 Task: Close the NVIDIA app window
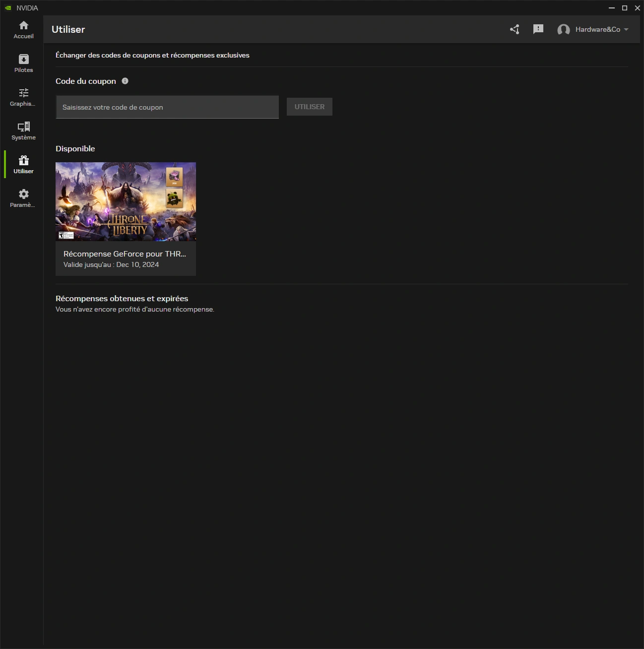pos(638,8)
